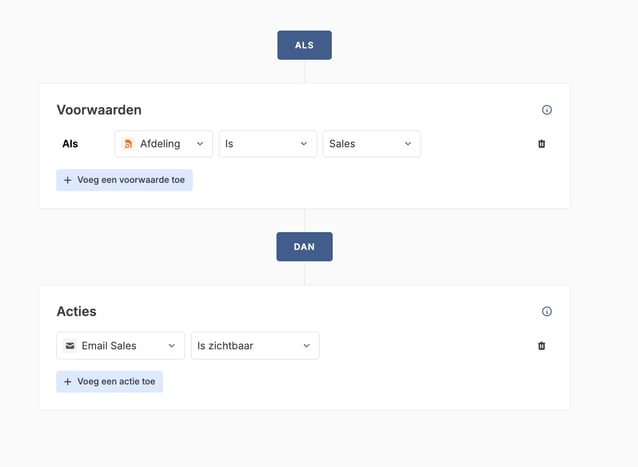Click the plus icon on Voeg een actie toe
This screenshot has height=467, width=638.
coord(68,382)
